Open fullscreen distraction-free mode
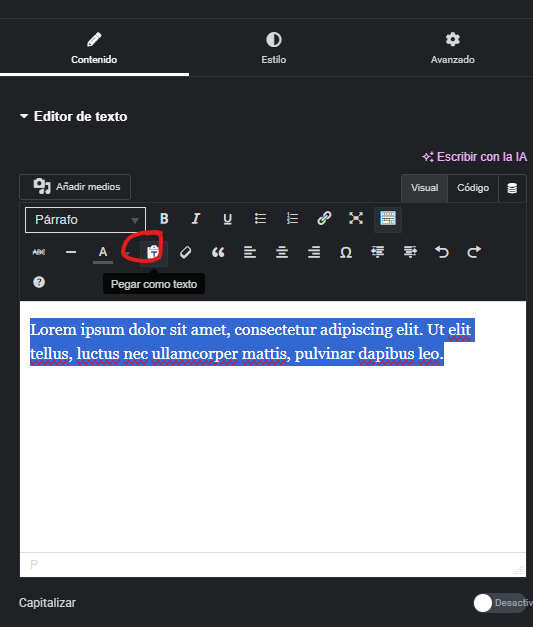The image size is (533, 627). (356, 219)
